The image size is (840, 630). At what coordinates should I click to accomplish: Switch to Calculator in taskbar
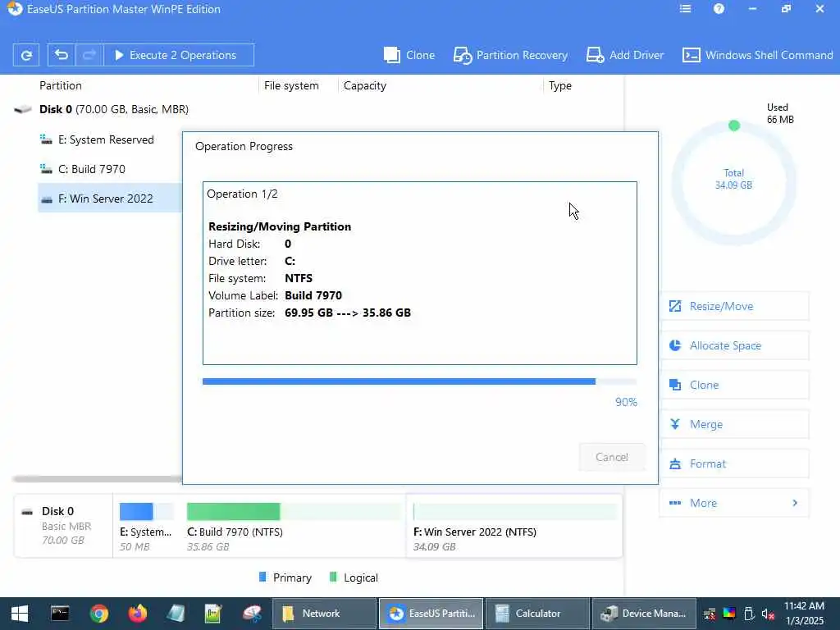point(538,614)
